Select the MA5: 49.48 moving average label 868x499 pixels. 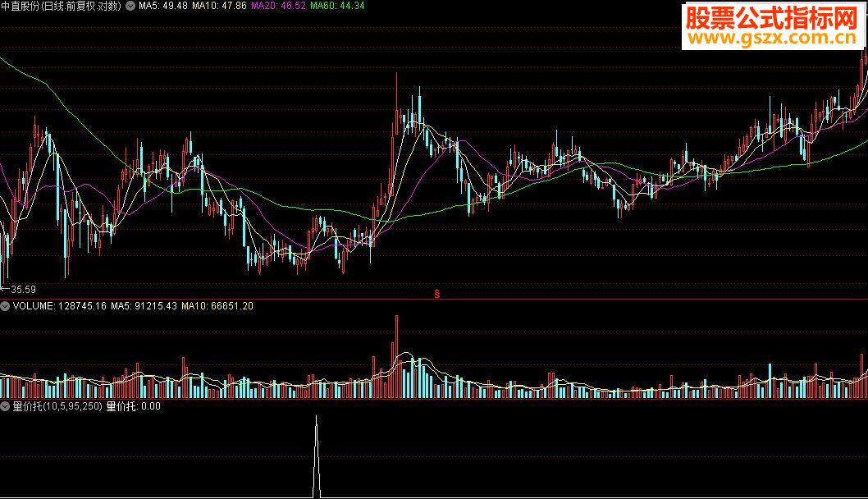pyautogui.click(x=162, y=6)
